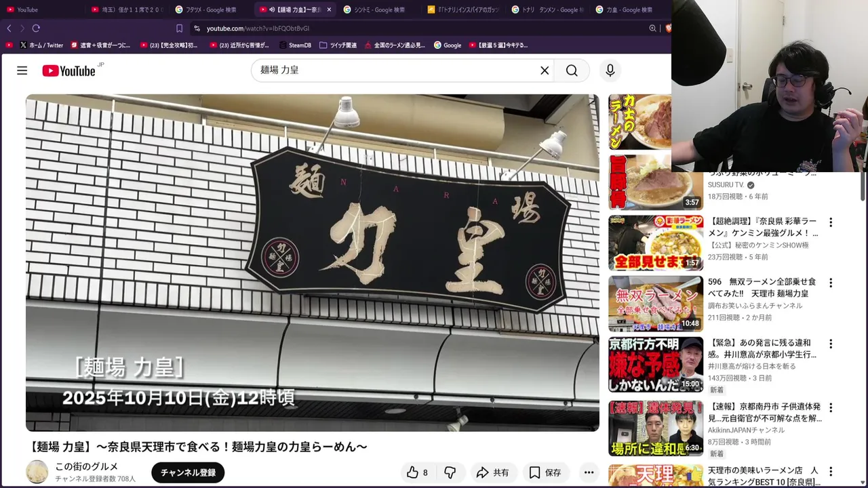Switch to the 埼玉 YouTube tab
Screen dimensions: 868x488
pos(126,9)
